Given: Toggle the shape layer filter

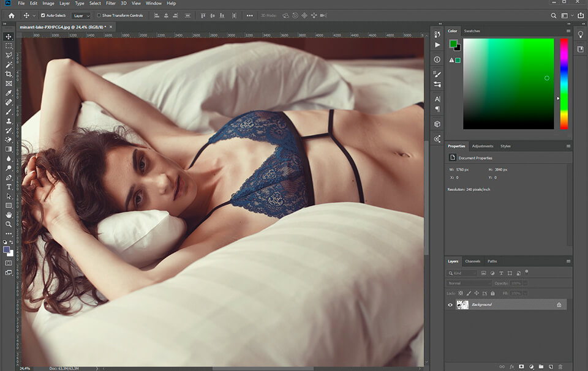Looking at the screenshot, I should point(510,273).
